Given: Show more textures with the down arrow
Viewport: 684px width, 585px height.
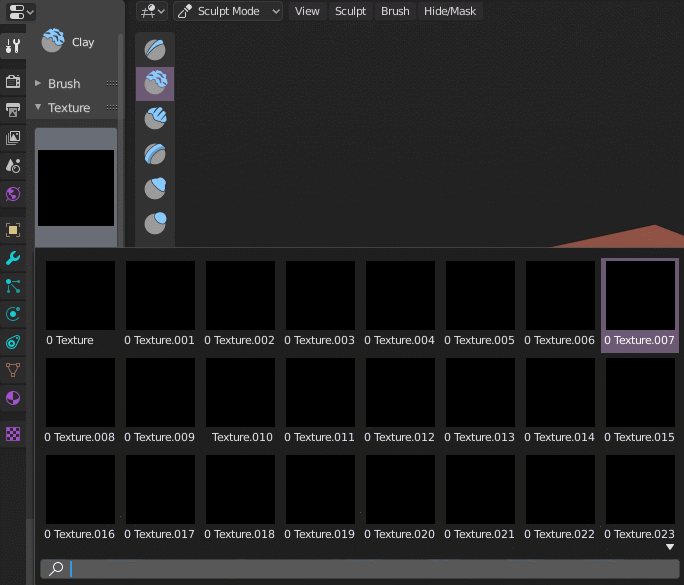Looking at the screenshot, I should tap(670, 547).
